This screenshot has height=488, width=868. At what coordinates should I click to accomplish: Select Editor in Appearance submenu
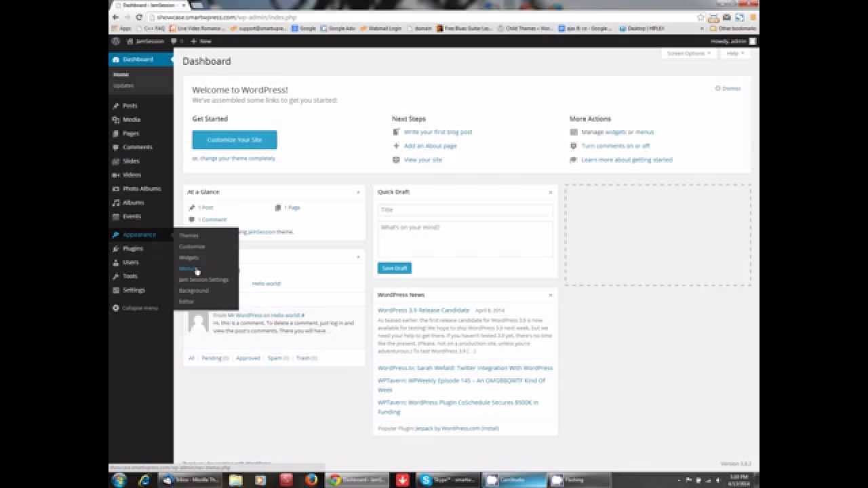(x=186, y=301)
